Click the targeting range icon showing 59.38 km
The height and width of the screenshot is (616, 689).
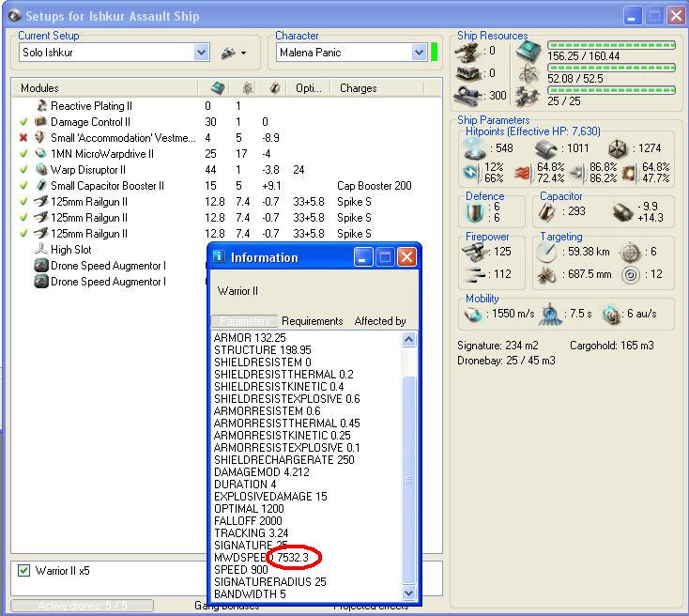click(546, 252)
